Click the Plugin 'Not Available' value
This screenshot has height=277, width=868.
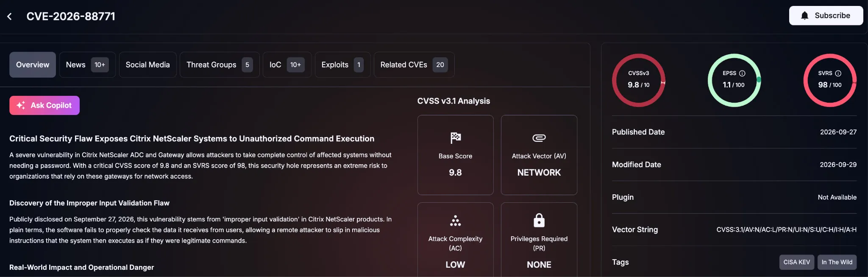837,197
